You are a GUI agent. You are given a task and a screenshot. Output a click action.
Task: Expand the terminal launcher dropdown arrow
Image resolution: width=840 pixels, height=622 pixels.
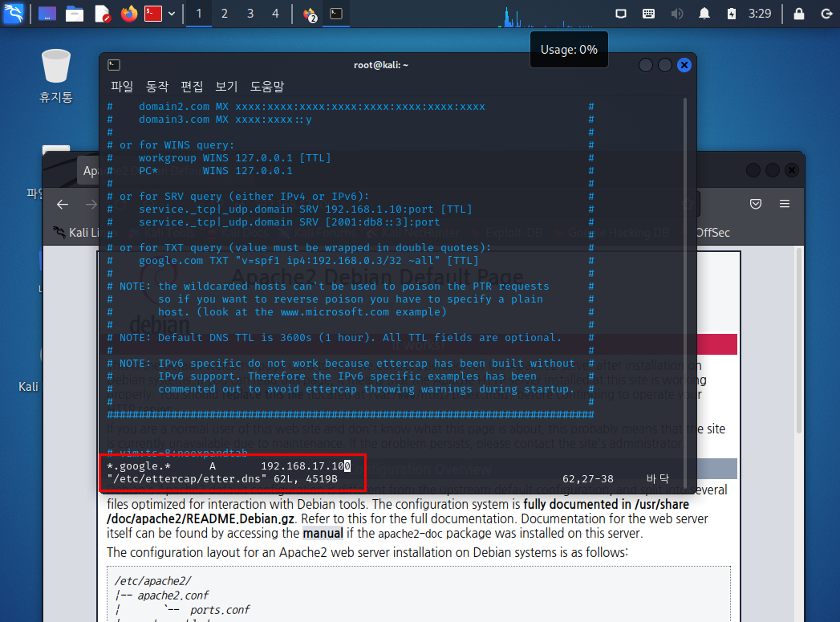[172, 14]
